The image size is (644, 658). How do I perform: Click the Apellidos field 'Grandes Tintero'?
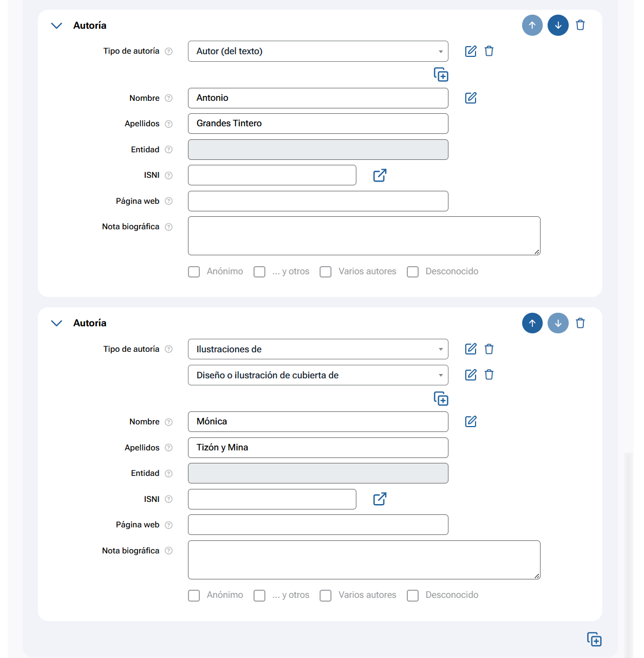318,124
